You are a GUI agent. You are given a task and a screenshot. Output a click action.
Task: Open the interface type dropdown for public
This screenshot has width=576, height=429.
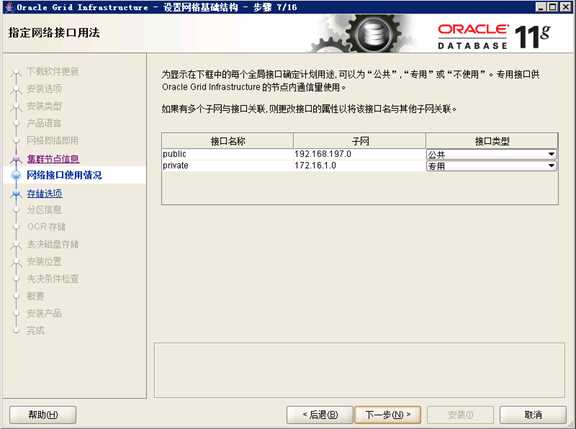click(x=491, y=154)
